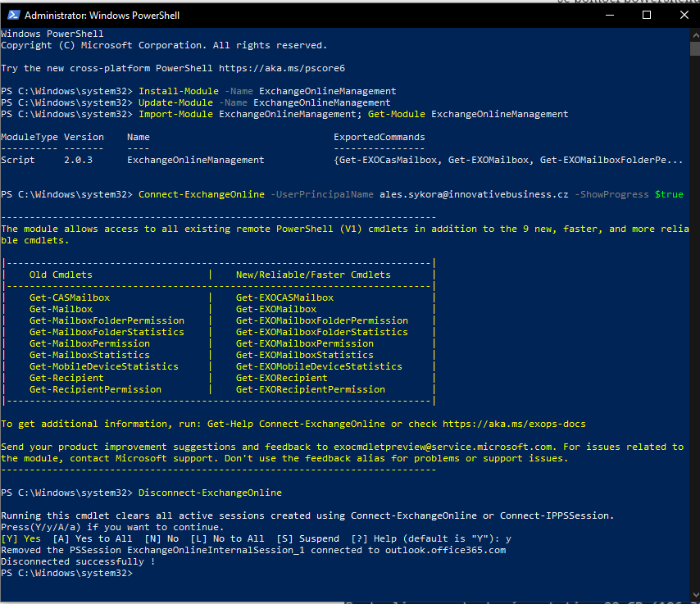Screen dimensions: 700x604
Task: Click the version value 2.0.3
Action: click(78, 161)
